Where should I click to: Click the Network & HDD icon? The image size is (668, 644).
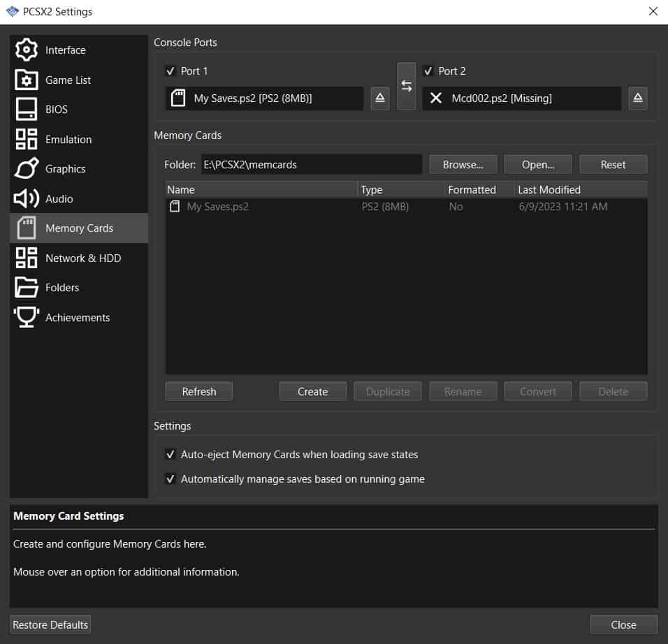(x=27, y=258)
